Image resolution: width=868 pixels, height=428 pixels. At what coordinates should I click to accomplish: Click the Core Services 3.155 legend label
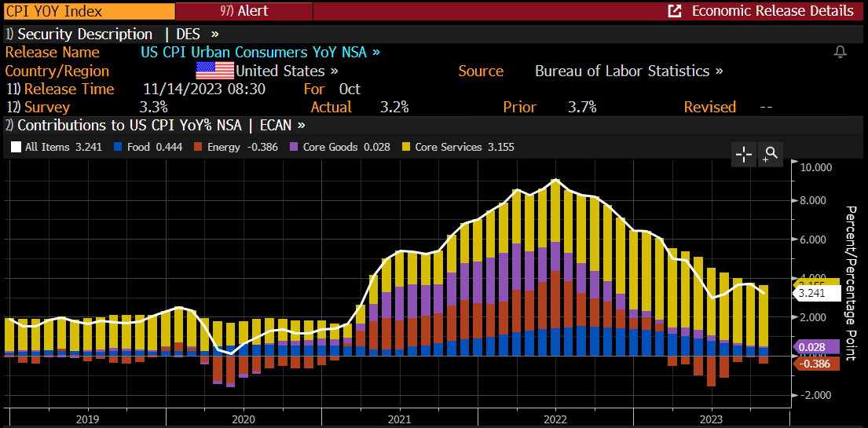click(464, 148)
